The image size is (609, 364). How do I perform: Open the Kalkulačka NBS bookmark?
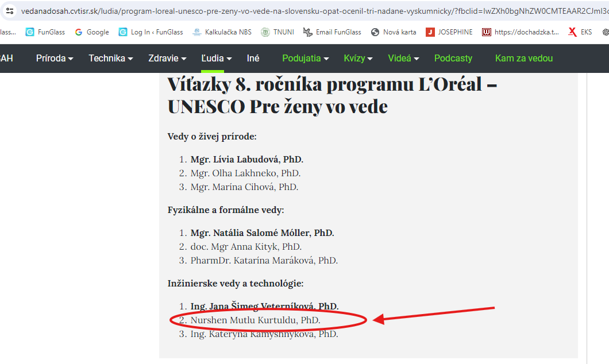click(x=222, y=32)
